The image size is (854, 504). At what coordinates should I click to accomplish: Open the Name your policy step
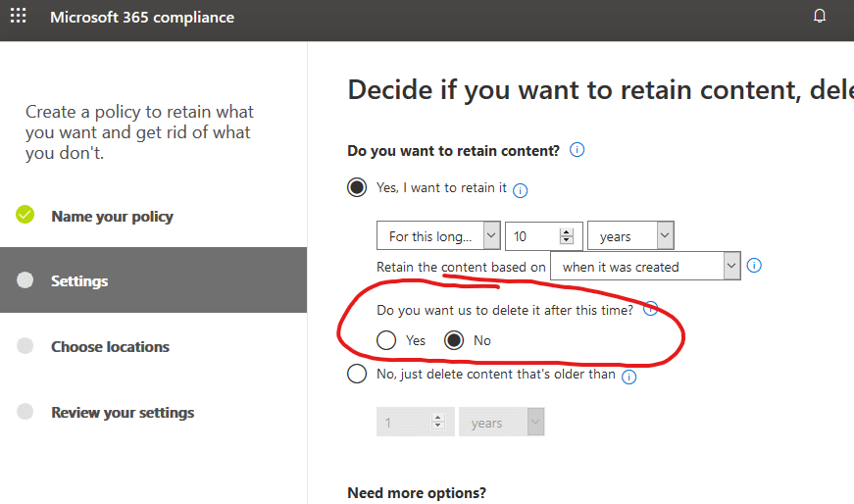point(112,217)
